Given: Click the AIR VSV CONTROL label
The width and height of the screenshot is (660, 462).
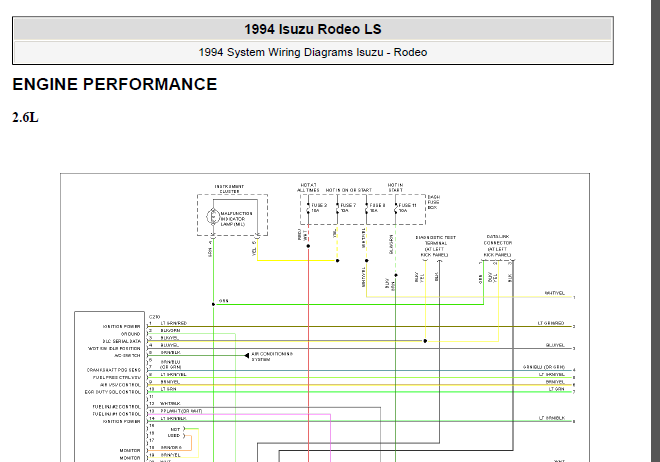Looking at the screenshot, I should [120, 385].
